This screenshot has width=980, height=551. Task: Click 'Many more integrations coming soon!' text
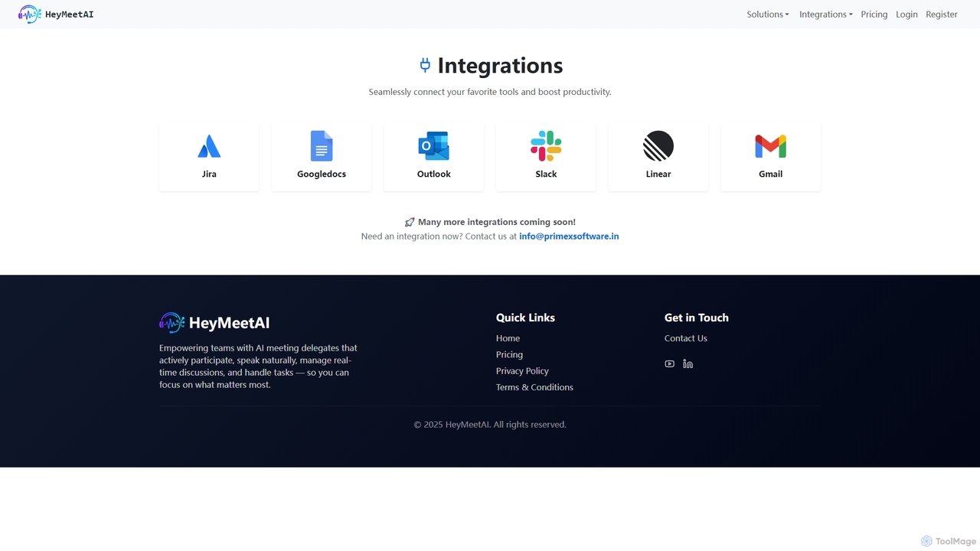[497, 222]
